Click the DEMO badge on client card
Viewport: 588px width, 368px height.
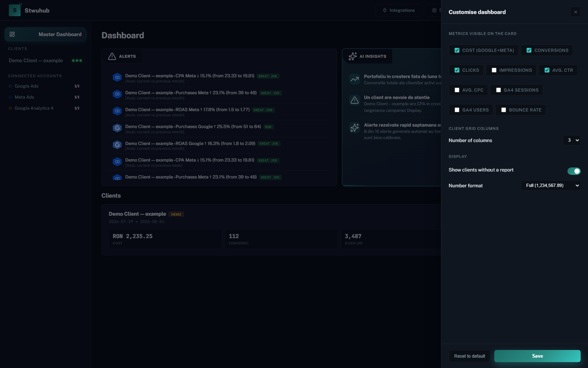176,214
